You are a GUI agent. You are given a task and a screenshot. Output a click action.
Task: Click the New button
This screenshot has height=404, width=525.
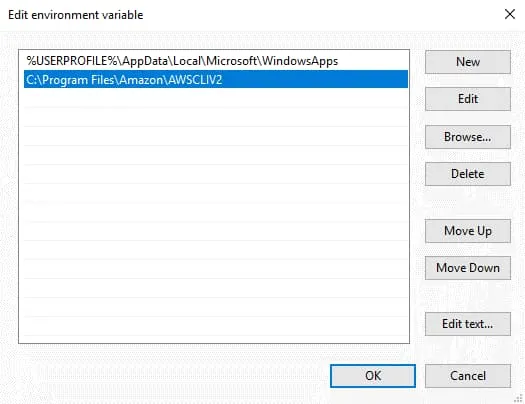tap(468, 62)
